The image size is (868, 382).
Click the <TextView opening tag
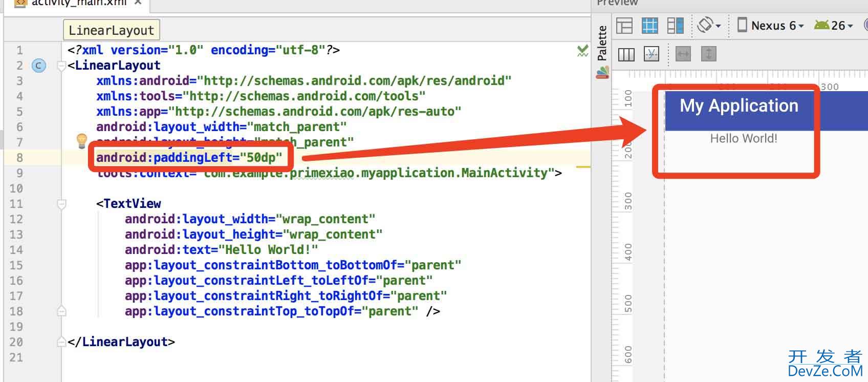coord(128,204)
